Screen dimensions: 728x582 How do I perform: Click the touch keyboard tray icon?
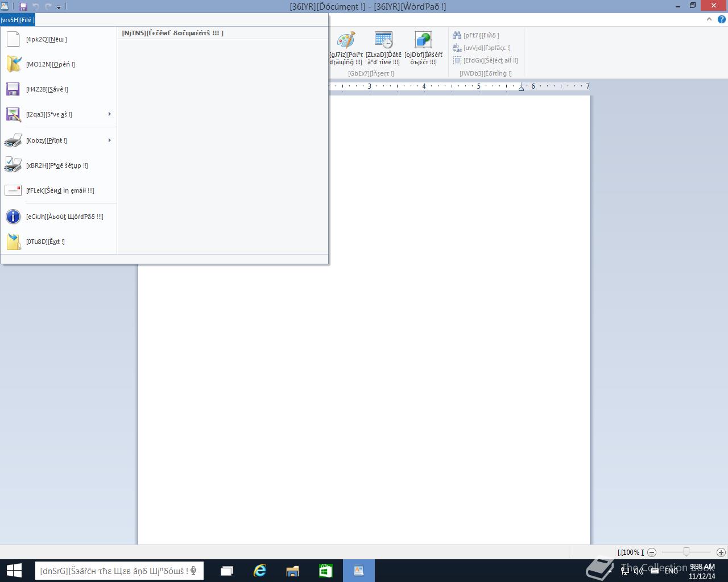click(655, 571)
